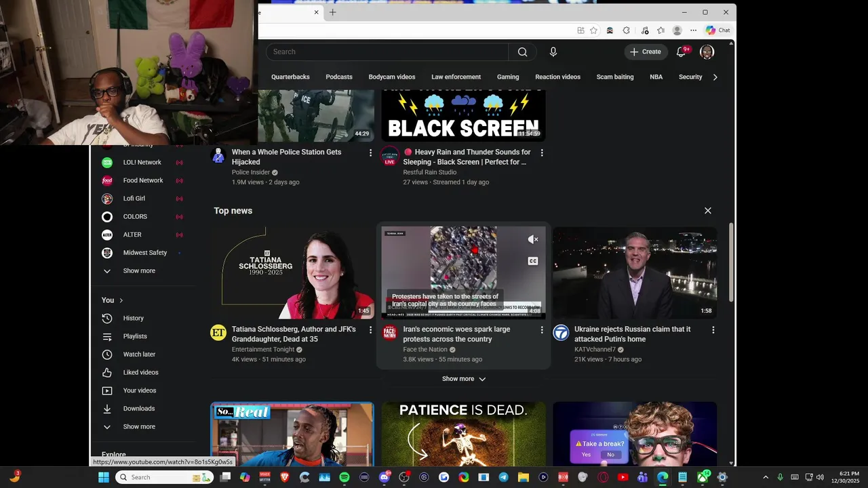The height and width of the screenshot is (488, 868).
Task: Open Telegram from the taskbar
Action: (x=503, y=477)
